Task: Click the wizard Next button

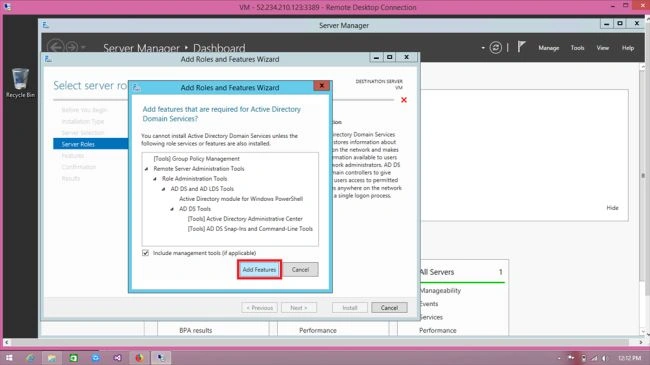Action: click(x=298, y=308)
